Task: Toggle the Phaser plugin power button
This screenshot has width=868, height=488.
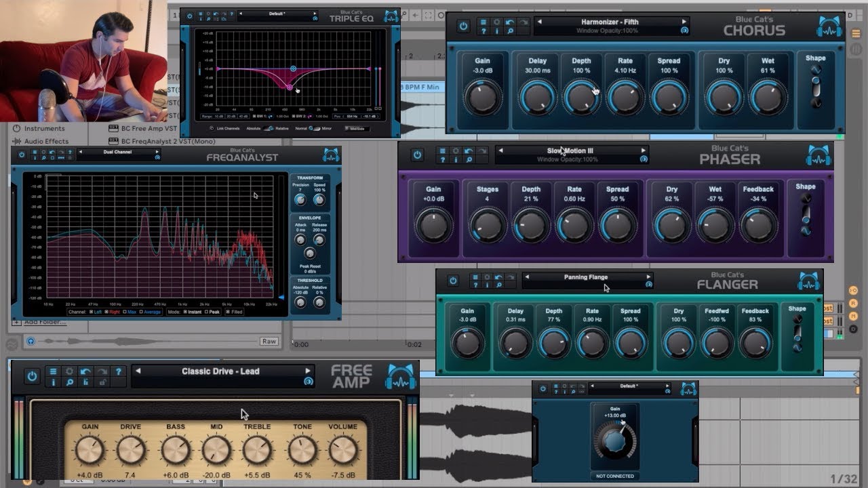Action: click(417, 155)
